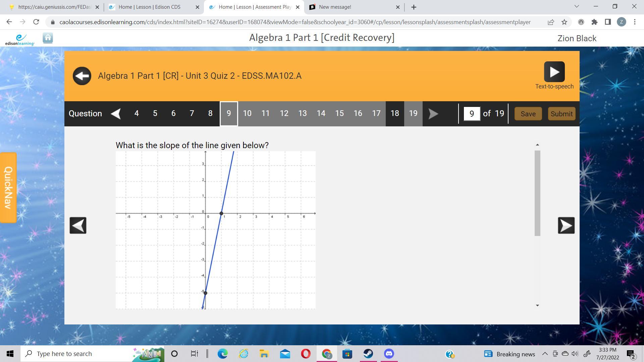Open Discord from the Windows taskbar

pos(389,354)
